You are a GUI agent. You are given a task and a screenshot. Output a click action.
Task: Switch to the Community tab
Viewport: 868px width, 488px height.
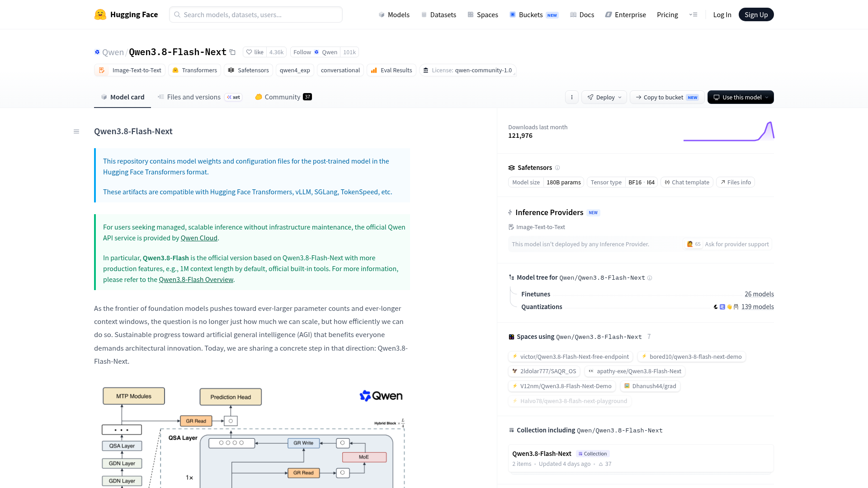click(x=283, y=97)
